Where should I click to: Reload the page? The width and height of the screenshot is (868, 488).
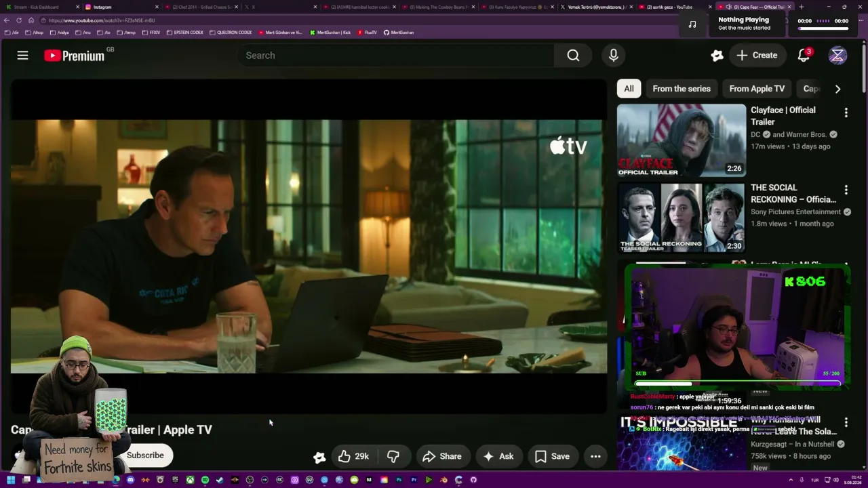coord(19,20)
